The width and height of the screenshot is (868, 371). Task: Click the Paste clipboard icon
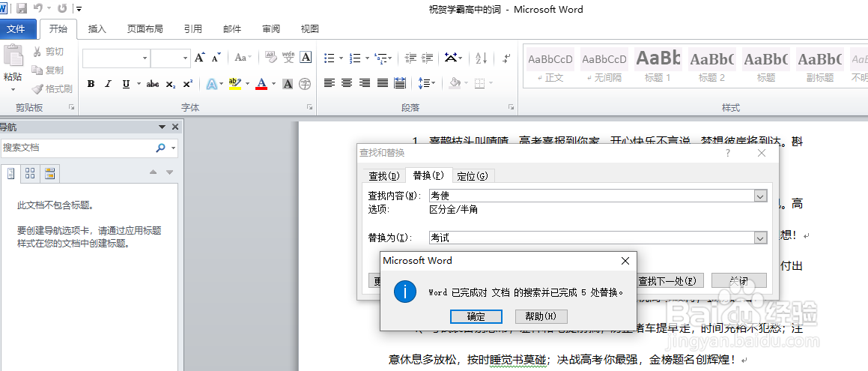pos(13,57)
